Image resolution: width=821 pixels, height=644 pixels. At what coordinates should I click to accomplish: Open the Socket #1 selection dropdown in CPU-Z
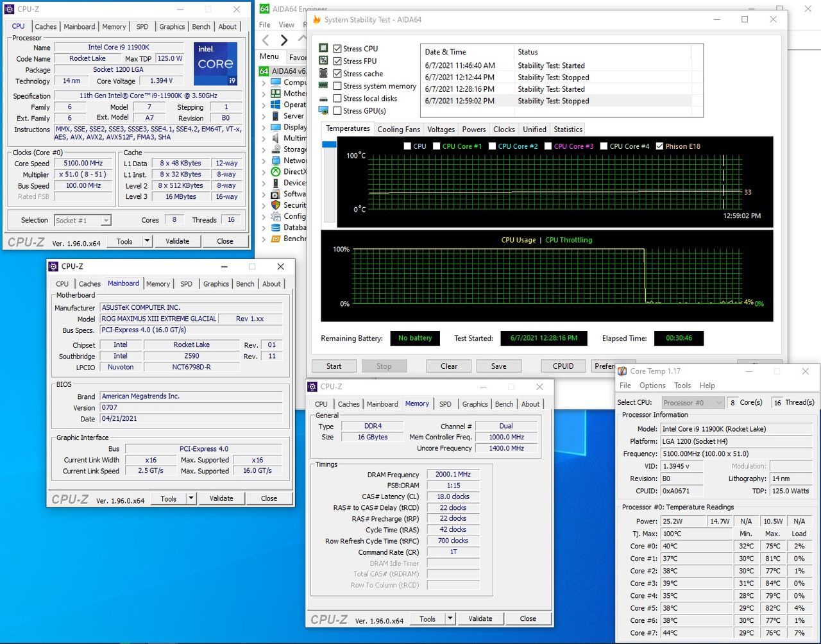point(83,220)
